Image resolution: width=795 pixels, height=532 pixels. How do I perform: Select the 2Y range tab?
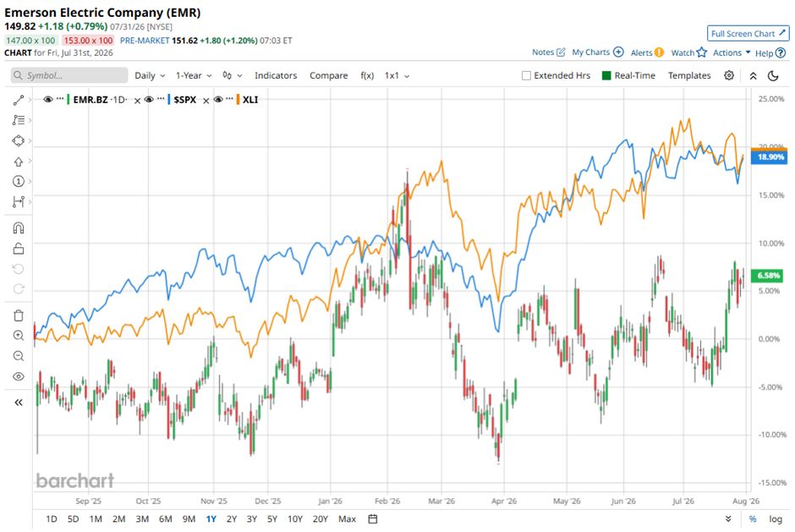[232, 518]
